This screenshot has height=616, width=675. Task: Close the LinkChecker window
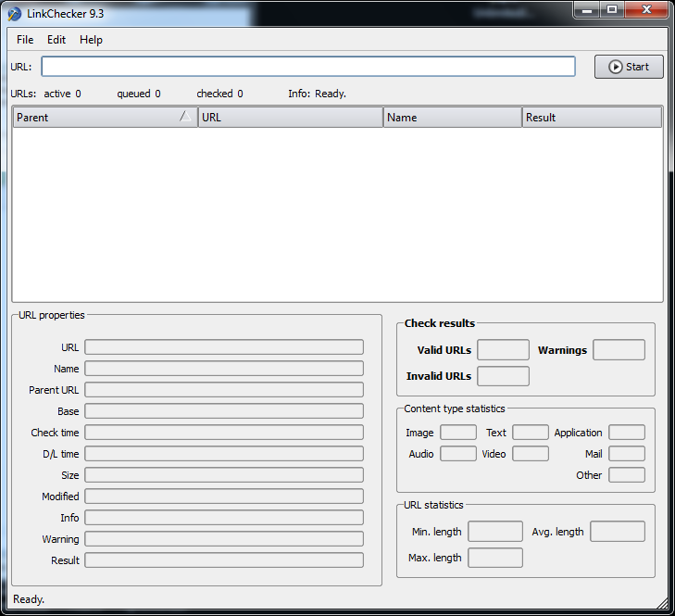[646, 10]
